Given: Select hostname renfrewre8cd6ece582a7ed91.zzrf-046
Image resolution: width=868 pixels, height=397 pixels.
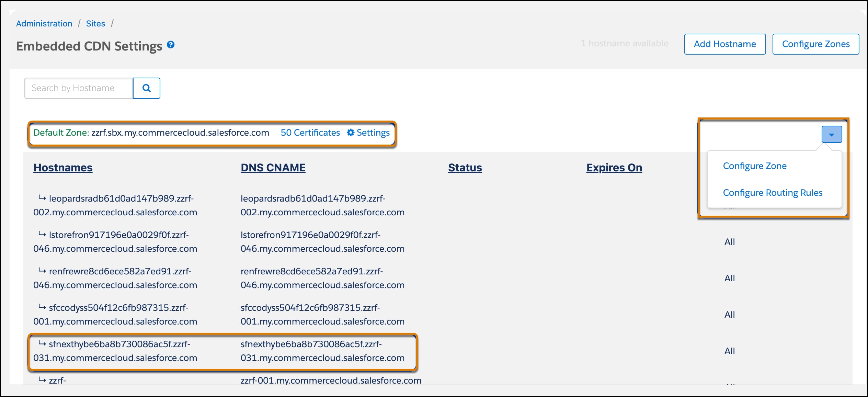Looking at the screenshot, I should point(115,278).
